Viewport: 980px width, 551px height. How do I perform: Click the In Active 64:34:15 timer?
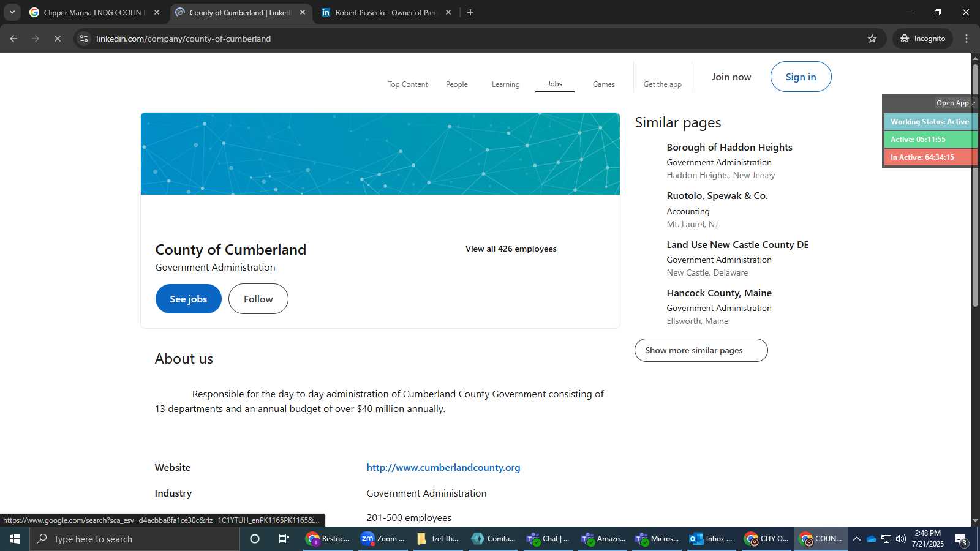click(930, 157)
